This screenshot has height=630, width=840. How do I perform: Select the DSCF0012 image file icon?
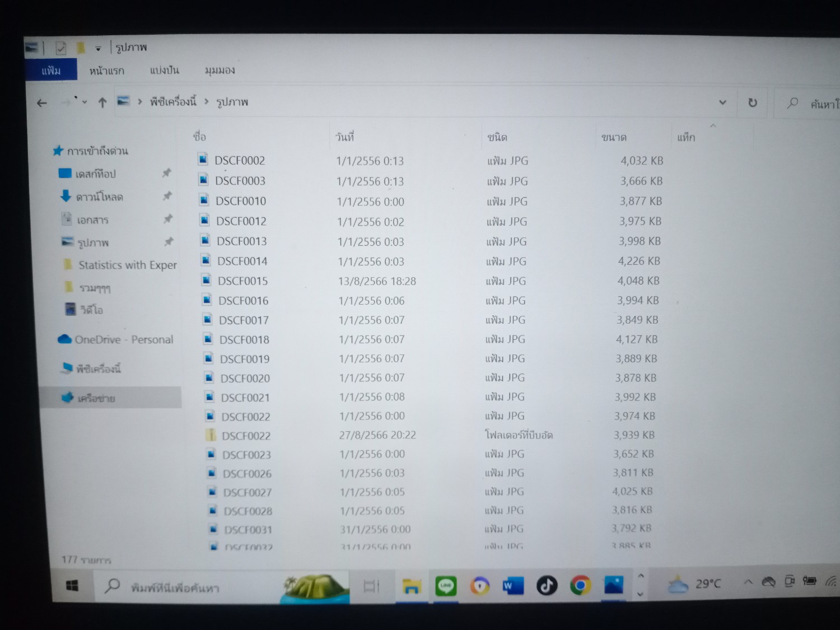click(204, 220)
